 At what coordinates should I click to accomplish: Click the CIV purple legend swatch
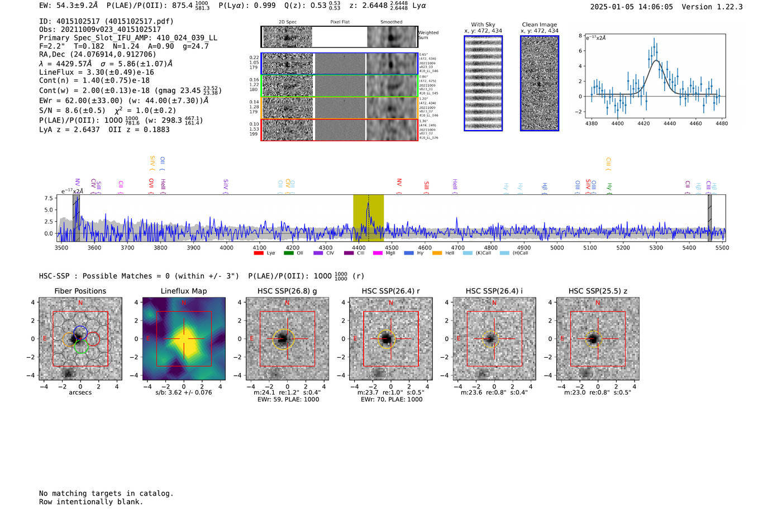318,253
